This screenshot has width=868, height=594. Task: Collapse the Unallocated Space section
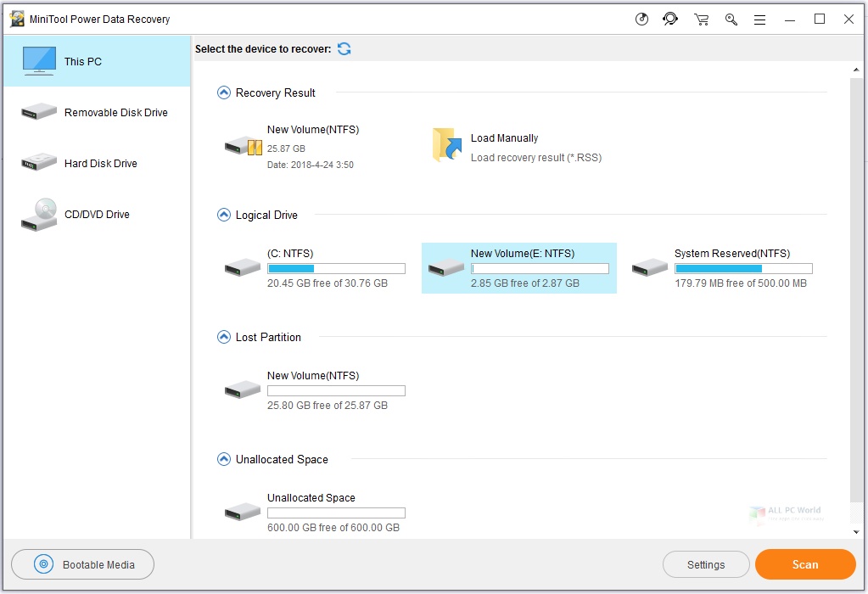[x=224, y=459]
